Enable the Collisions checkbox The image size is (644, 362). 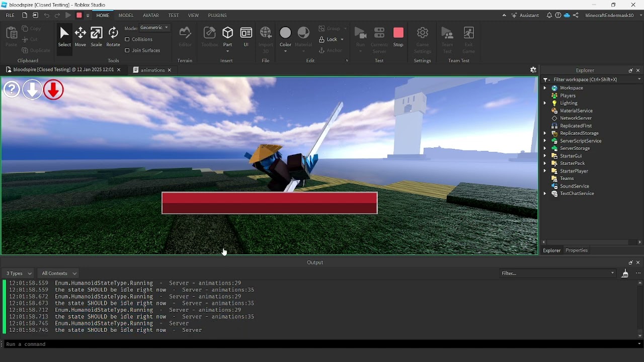(x=128, y=39)
